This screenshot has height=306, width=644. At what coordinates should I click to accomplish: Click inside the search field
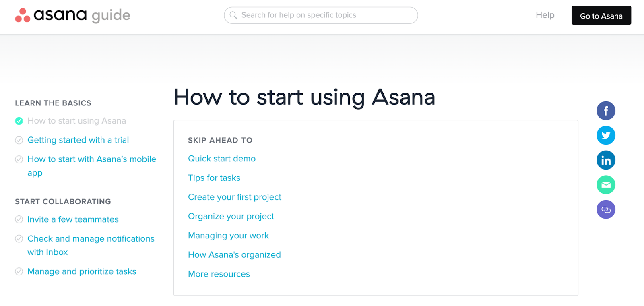click(322, 15)
